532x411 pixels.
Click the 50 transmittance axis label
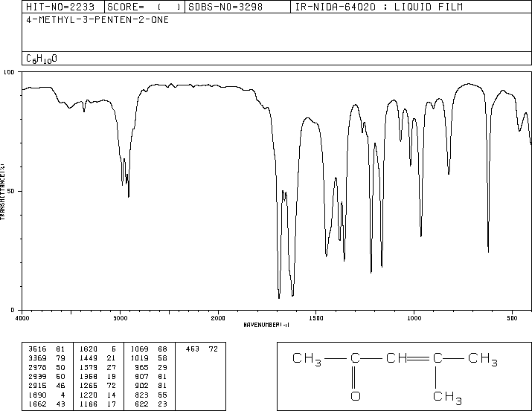point(11,191)
